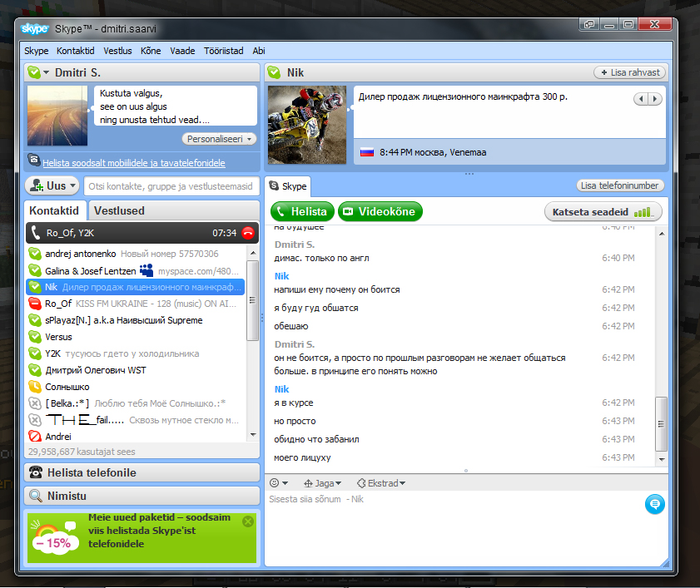The image size is (700, 588).
Task: Click the offline icon of THE_fail contact
Action: (x=35, y=420)
